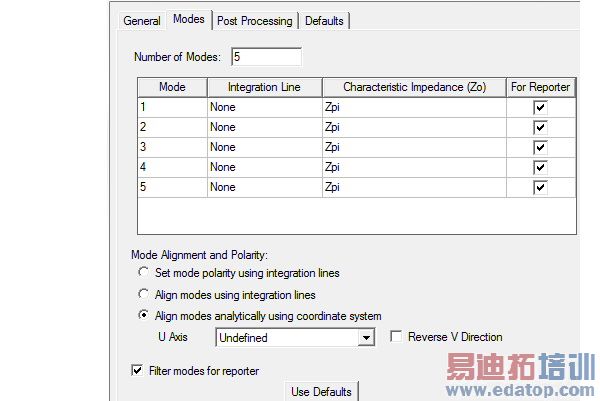Toggle Filter modes for reporter checkbox
The width and height of the screenshot is (600, 401).
pyautogui.click(x=137, y=371)
